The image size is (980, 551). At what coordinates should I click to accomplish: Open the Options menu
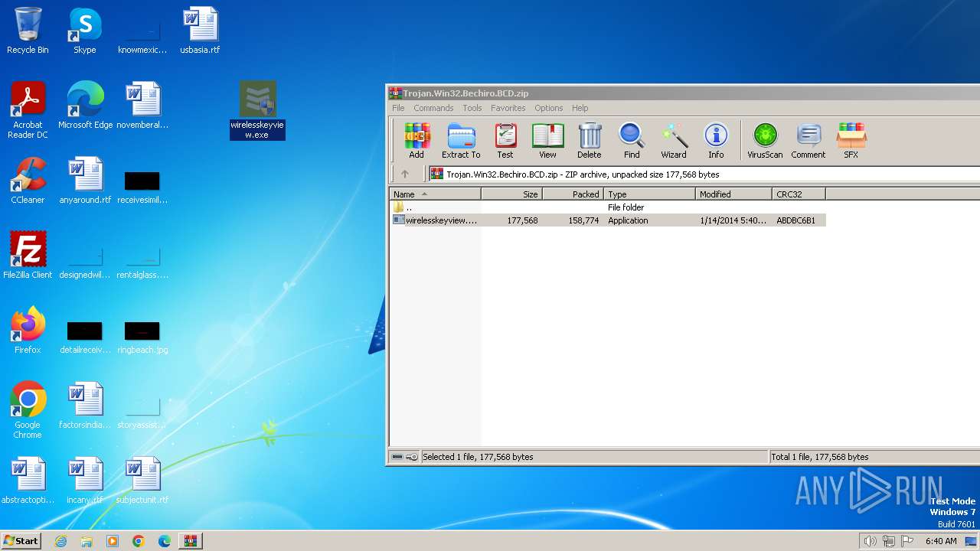548,108
